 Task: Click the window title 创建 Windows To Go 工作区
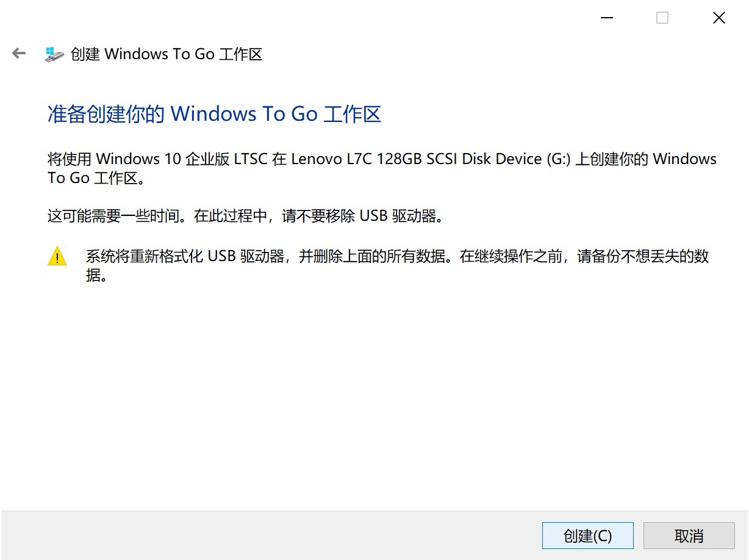point(167,54)
